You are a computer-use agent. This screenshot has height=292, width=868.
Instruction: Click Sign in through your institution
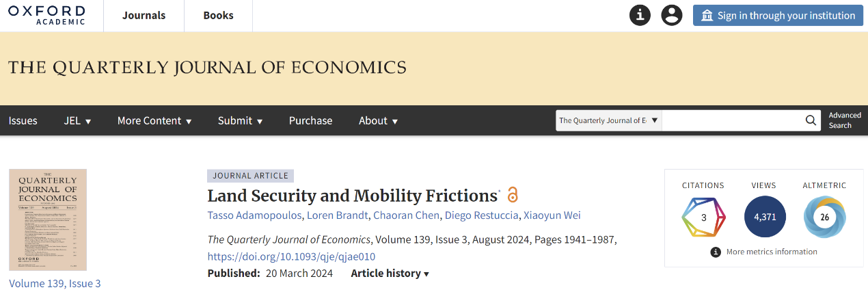point(778,15)
